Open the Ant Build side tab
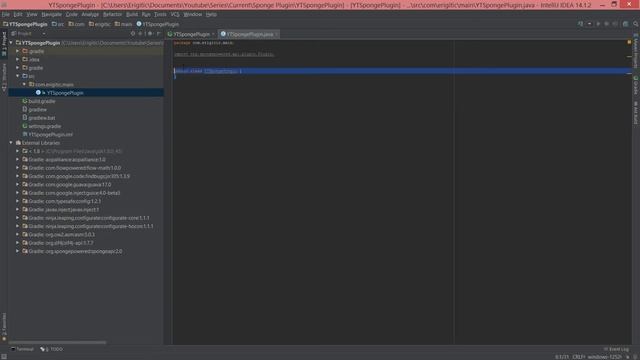This screenshot has height=360, width=640. [x=636, y=112]
